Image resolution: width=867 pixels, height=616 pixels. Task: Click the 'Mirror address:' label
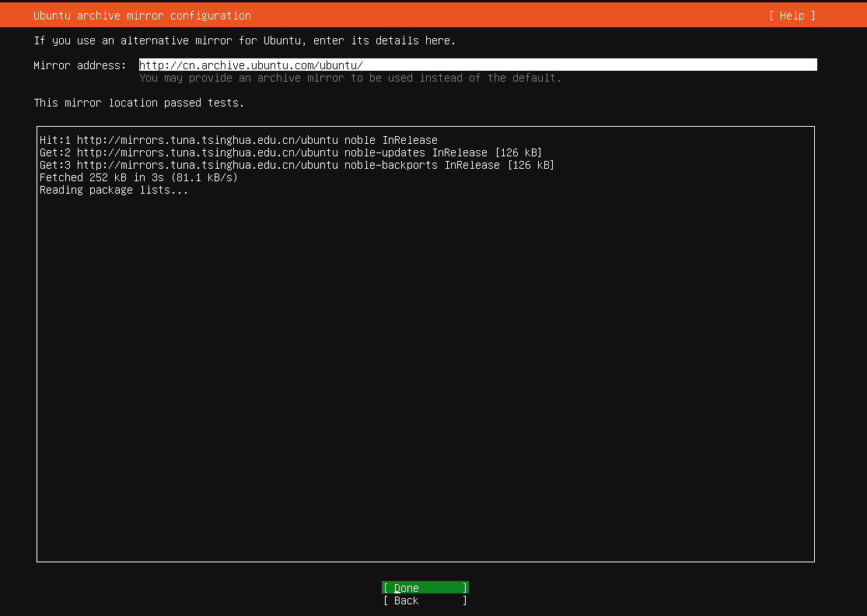tap(79, 65)
